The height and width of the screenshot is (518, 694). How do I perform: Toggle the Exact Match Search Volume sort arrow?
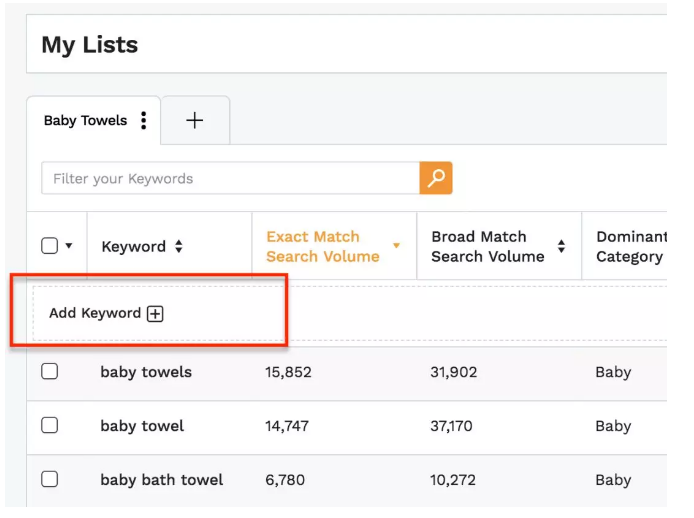(x=396, y=246)
